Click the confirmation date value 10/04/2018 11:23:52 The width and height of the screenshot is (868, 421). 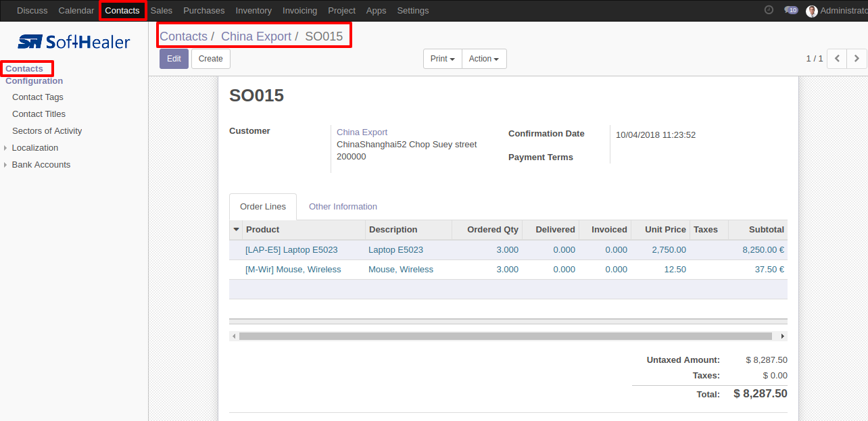(x=656, y=135)
